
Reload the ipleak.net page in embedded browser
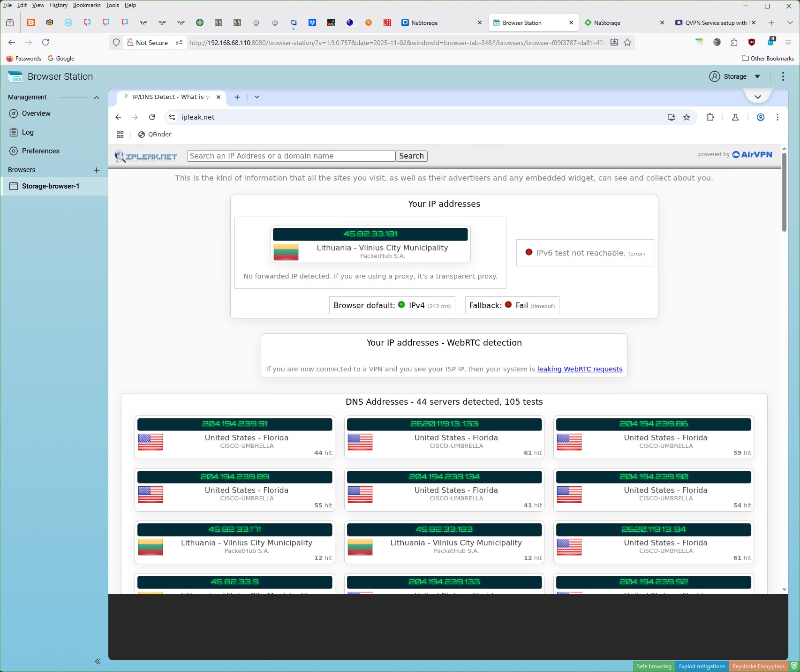tap(152, 117)
